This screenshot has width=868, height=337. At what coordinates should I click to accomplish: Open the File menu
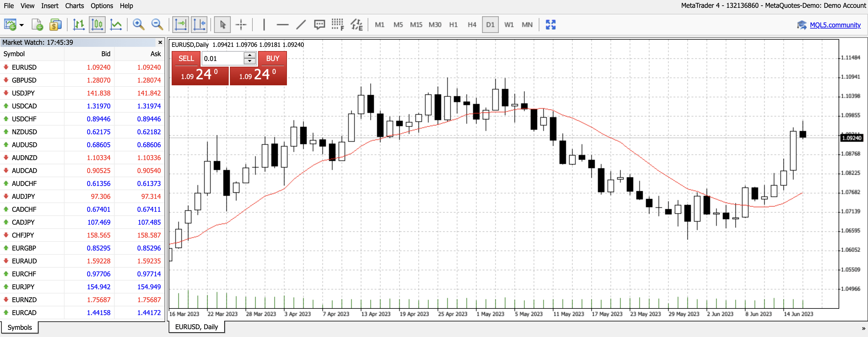(x=9, y=6)
